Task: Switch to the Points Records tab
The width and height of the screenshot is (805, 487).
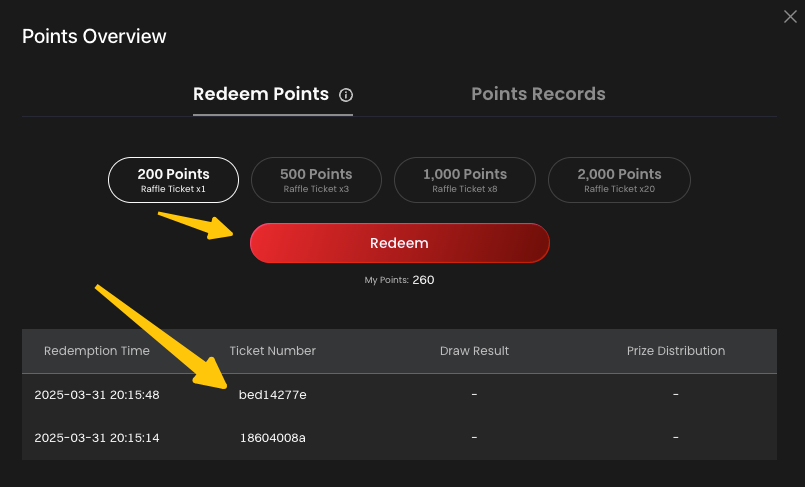Action: coord(538,94)
